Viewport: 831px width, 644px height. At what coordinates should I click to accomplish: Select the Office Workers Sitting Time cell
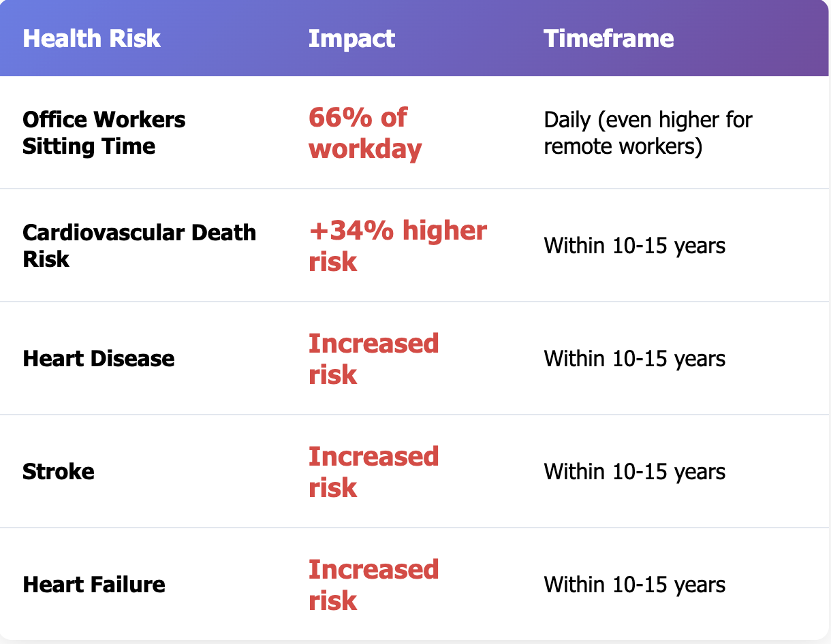(104, 133)
